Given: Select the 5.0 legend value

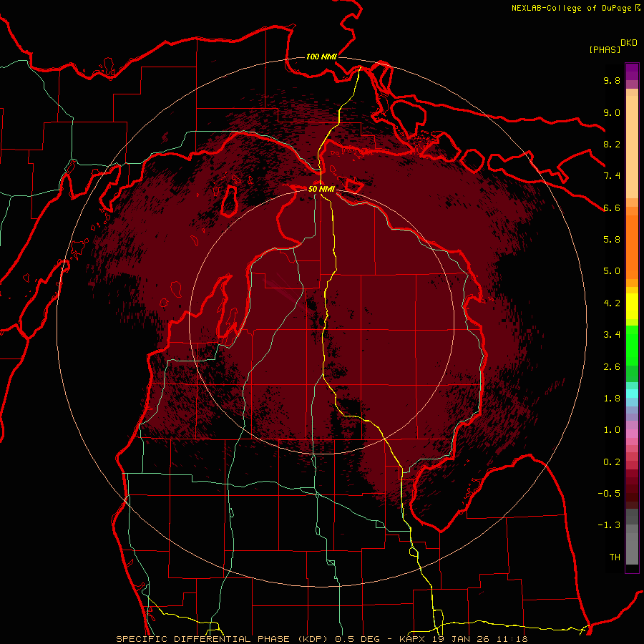Looking at the screenshot, I should (612, 271).
